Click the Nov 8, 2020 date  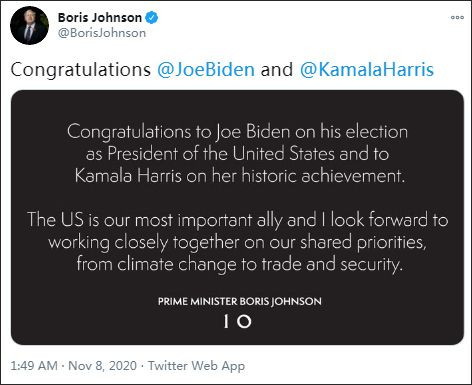point(102,366)
